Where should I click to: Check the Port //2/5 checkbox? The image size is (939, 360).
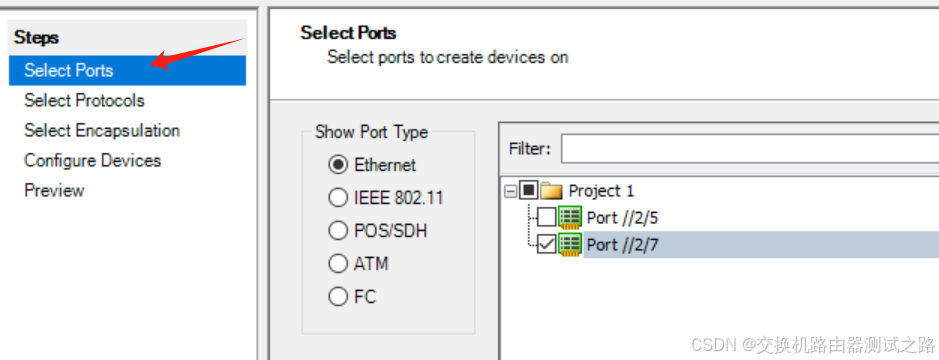coord(546,217)
